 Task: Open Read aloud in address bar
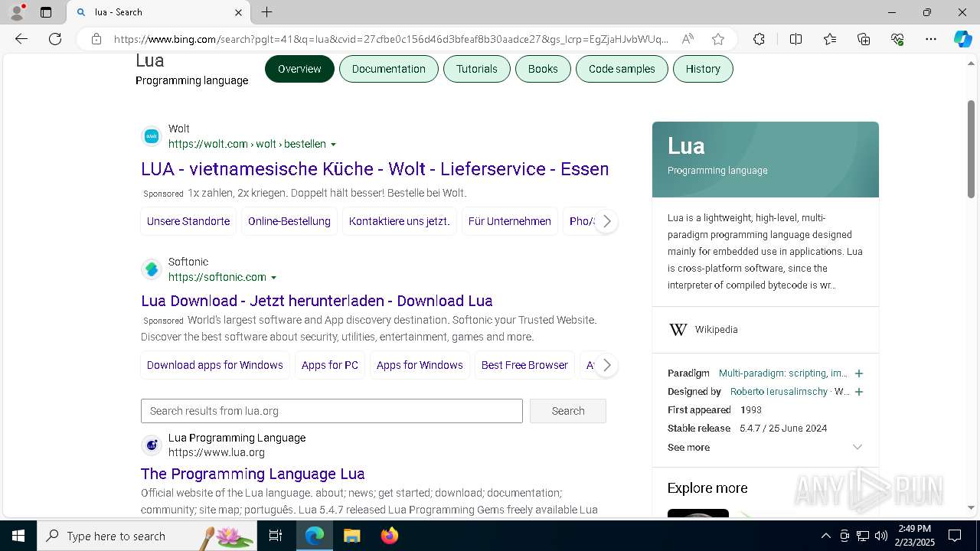(x=688, y=39)
